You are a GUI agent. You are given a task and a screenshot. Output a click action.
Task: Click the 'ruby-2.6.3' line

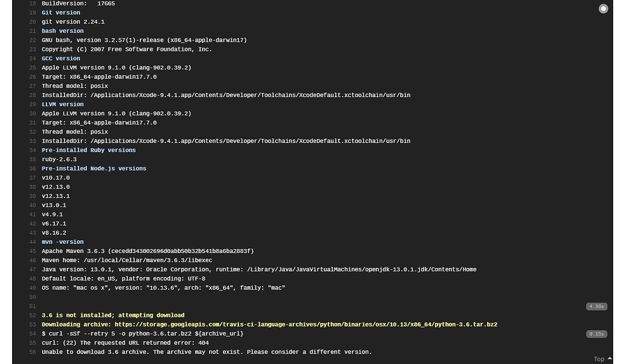tap(59, 159)
